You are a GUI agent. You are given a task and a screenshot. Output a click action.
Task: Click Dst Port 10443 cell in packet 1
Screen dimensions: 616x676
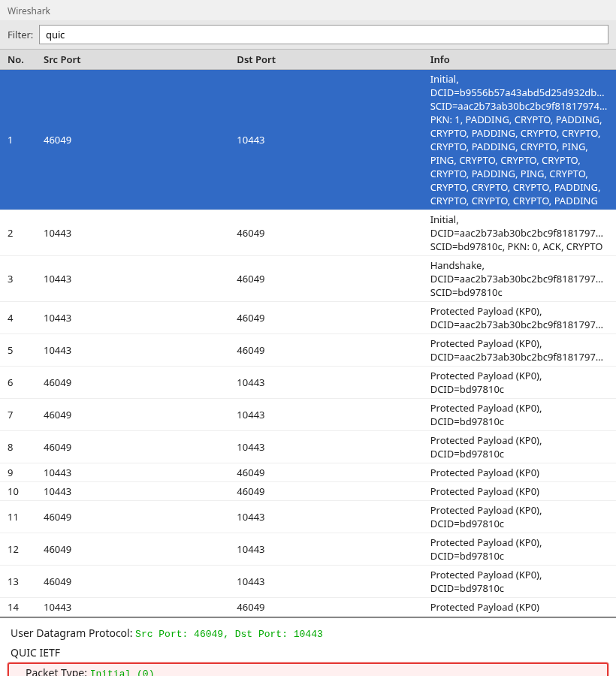250,140
